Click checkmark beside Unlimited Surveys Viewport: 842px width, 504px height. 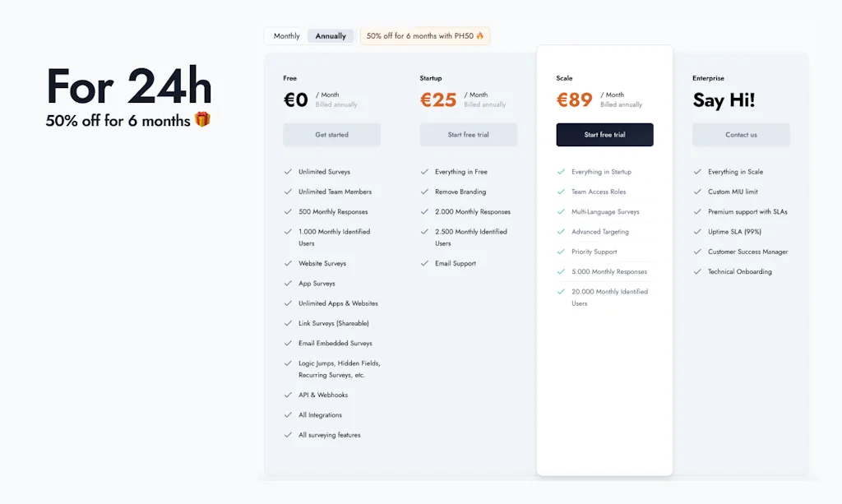point(288,172)
